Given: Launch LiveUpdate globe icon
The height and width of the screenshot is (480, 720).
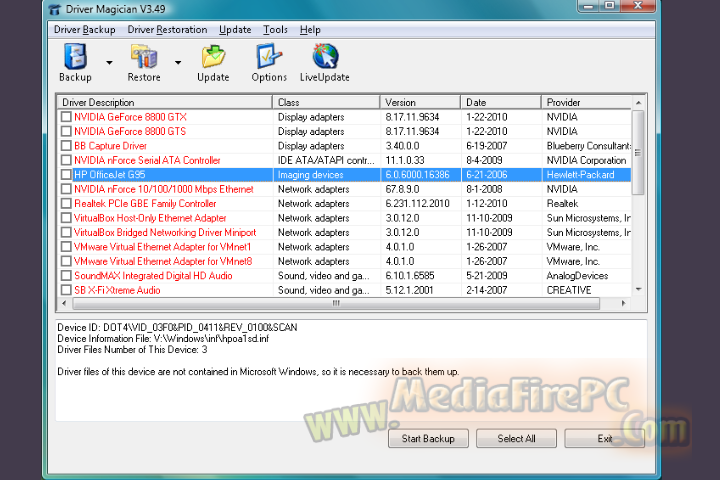Looking at the screenshot, I should pyautogui.click(x=325, y=56).
